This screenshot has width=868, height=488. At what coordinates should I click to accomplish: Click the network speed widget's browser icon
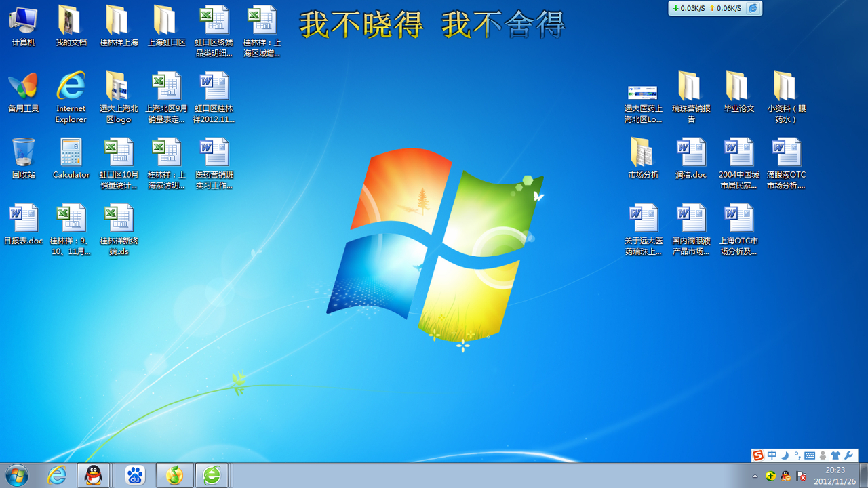[753, 8]
